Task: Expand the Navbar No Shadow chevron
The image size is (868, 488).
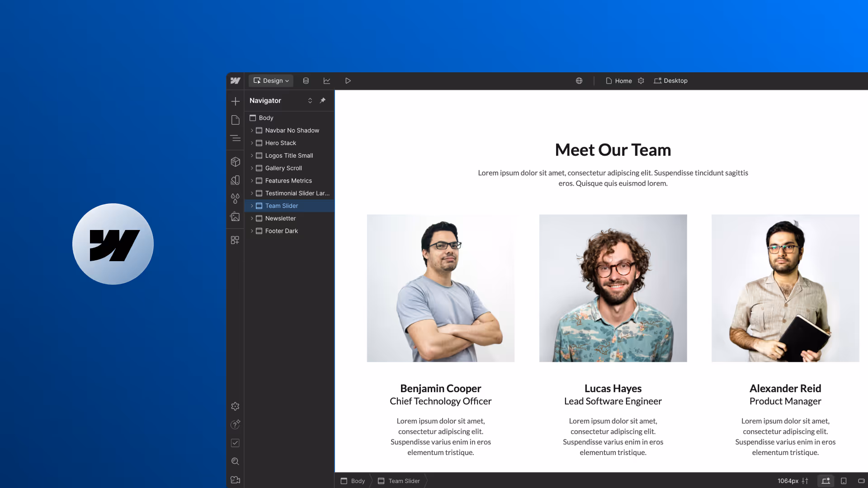Action: tap(252, 131)
